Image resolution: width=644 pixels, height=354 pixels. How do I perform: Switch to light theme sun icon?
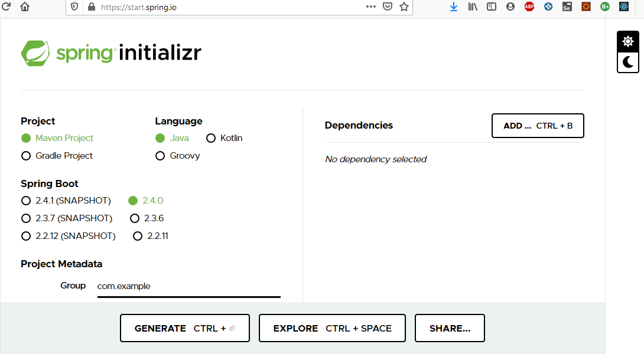627,41
